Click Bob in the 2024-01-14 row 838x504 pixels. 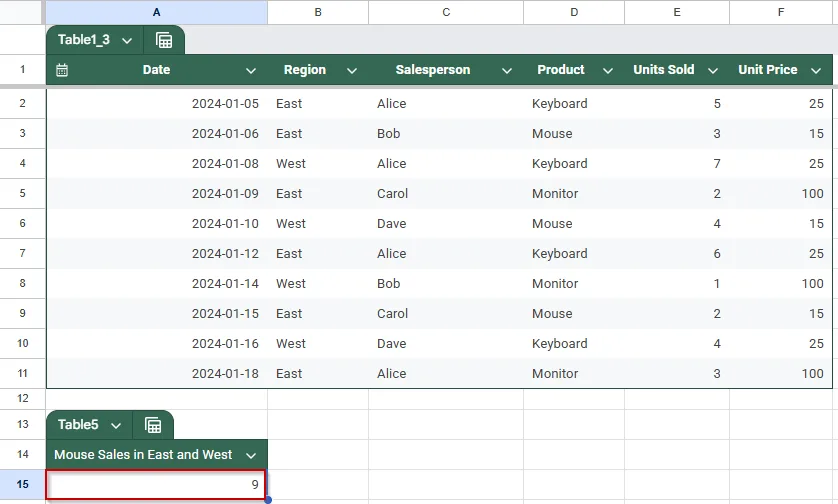pyautogui.click(x=389, y=283)
